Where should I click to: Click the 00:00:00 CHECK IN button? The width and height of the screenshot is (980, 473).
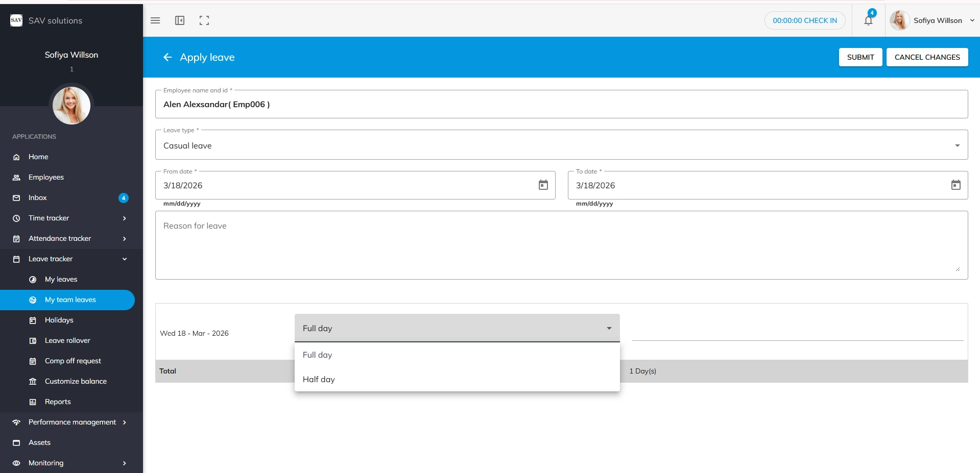point(804,20)
